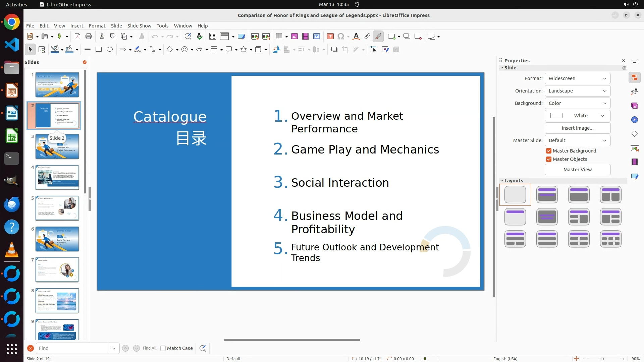Open the Navigator sidebar panel icon
This screenshot has width=644, height=362.
click(x=634, y=120)
